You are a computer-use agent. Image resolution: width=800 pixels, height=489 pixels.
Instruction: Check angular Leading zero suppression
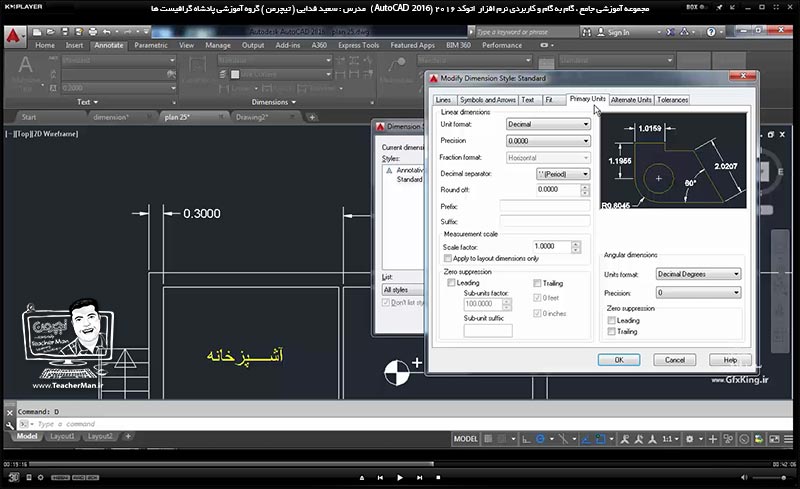point(611,321)
